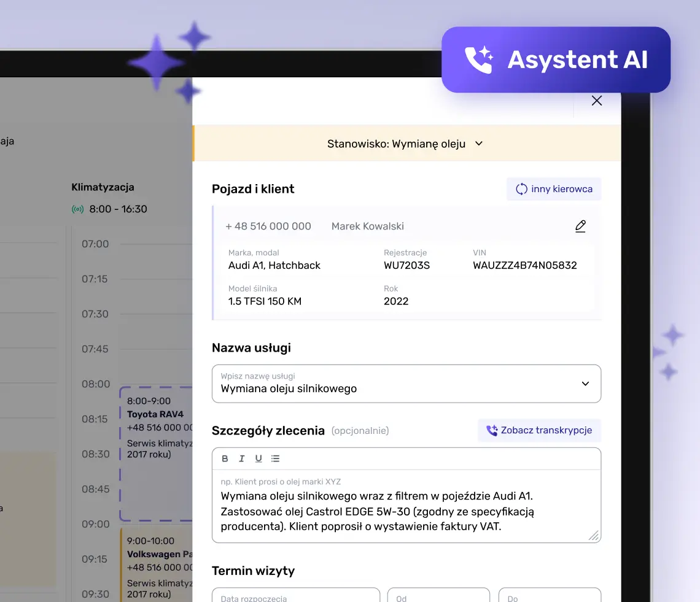Click the Do time field
Image resolution: width=700 pixels, height=602 pixels.
click(550, 595)
